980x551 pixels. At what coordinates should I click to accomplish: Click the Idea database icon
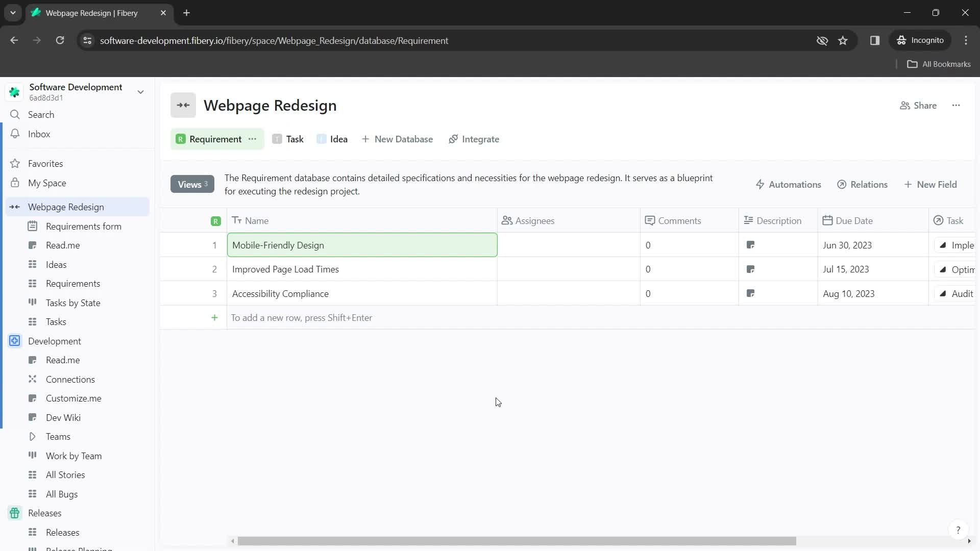[x=322, y=139]
